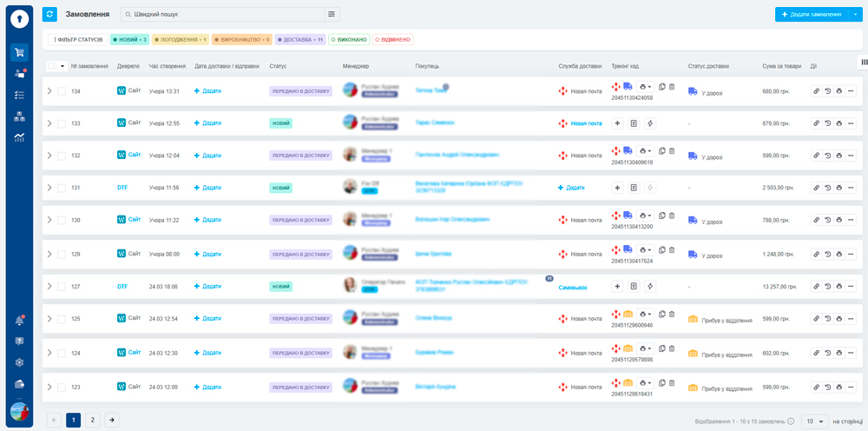Viewport: 868px width, 431px height.
Task: Open the wallet icon in sidebar
Action: point(19,384)
